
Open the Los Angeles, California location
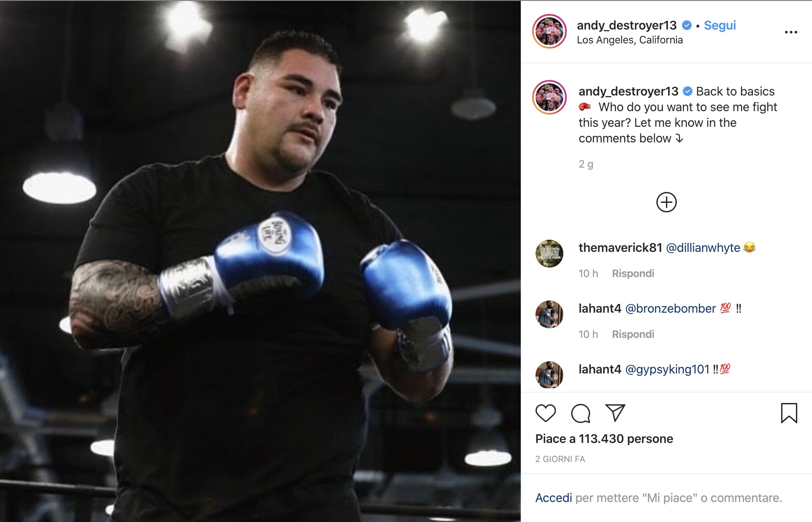point(629,40)
